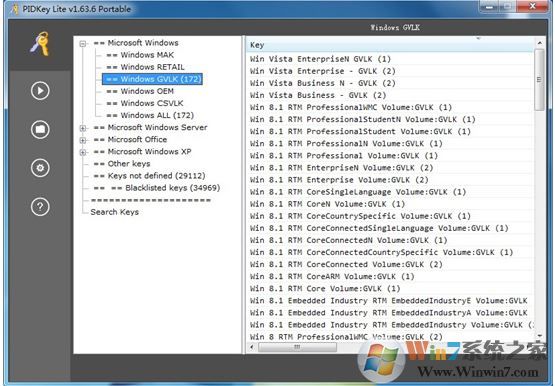555x386 pixels.
Task: Open the help question mark icon
Action: click(40, 207)
